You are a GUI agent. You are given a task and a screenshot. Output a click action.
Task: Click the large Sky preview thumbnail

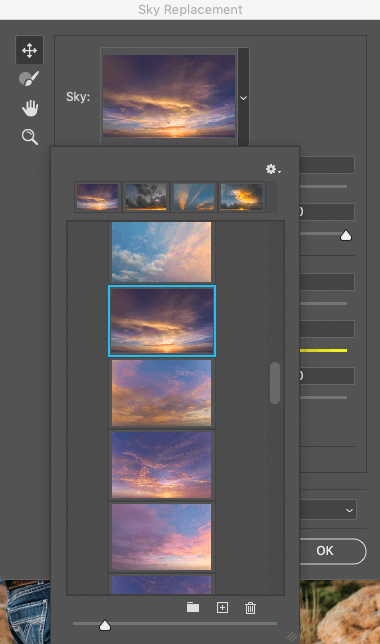(x=169, y=96)
